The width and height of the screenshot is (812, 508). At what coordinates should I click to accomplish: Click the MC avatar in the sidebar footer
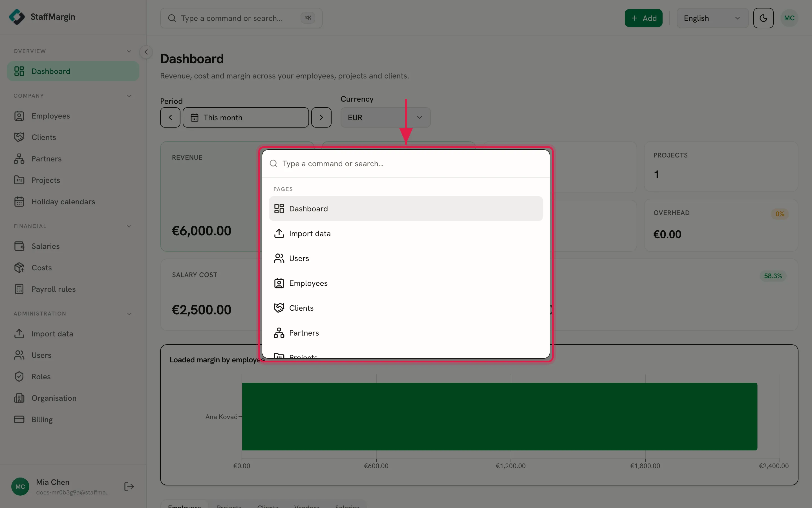coord(20,487)
